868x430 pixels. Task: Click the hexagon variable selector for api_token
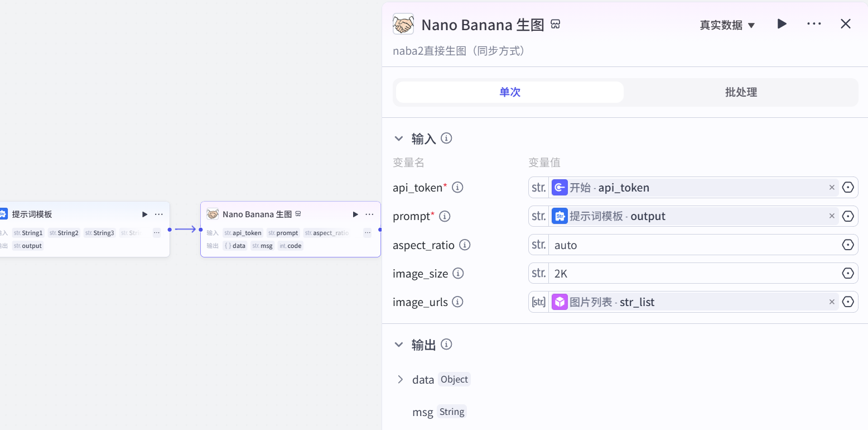pyautogui.click(x=848, y=188)
